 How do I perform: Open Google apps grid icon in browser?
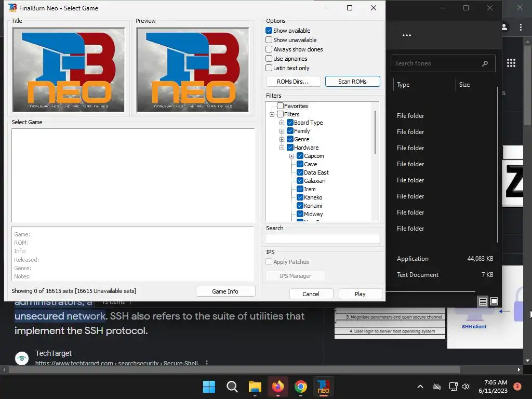[x=511, y=63]
